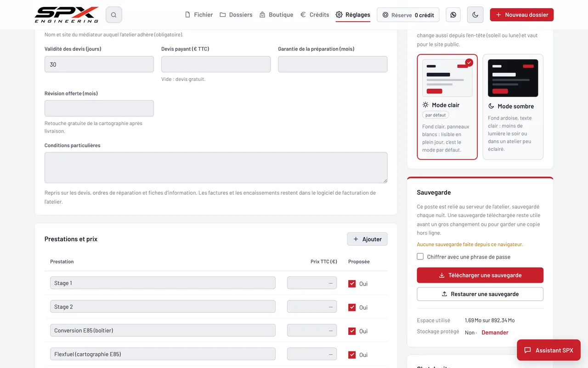Edit the Stage 2 prestation name
This screenshot has height=368, width=588.
[163, 307]
